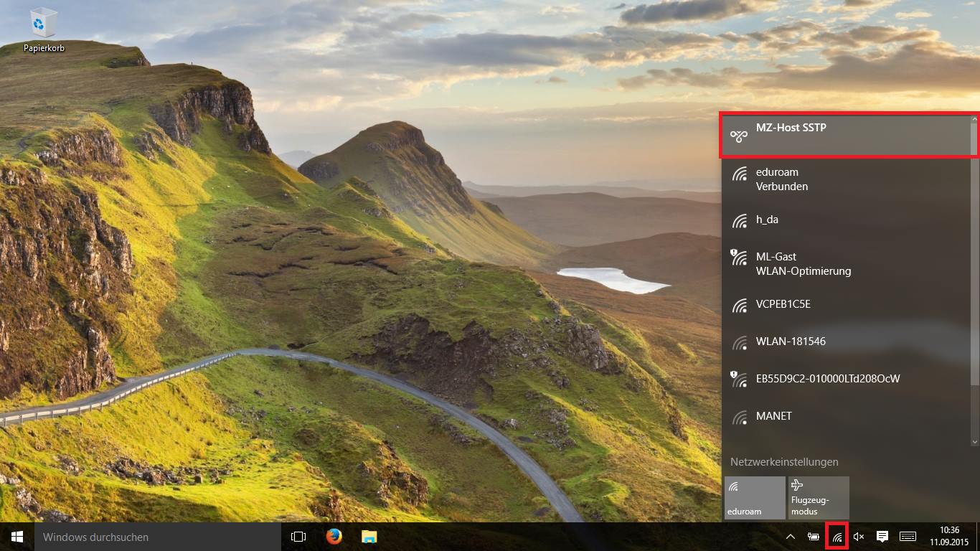
Task: Click the Wi-Fi signal icon beside h_da
Action: (x=739, y=221)
